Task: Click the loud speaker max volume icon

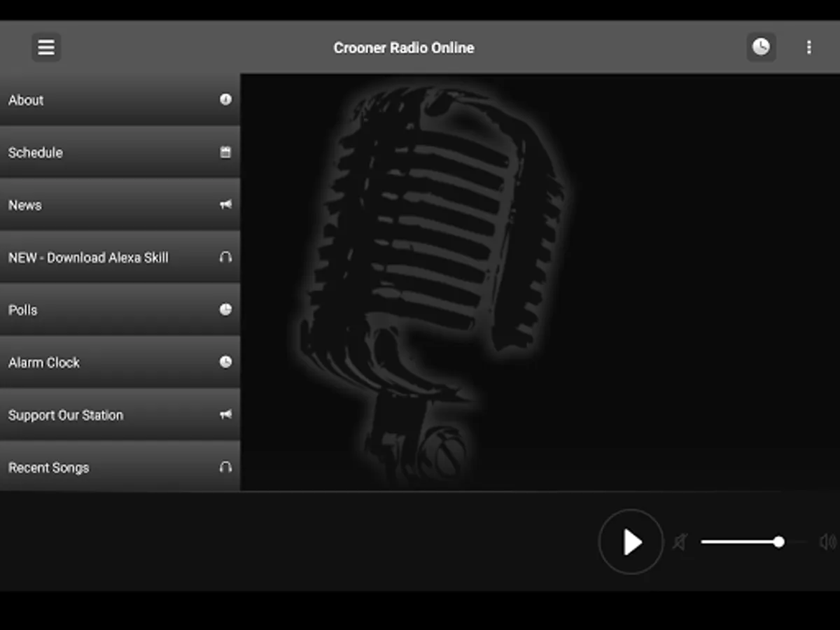Action: tap(828, 542)
